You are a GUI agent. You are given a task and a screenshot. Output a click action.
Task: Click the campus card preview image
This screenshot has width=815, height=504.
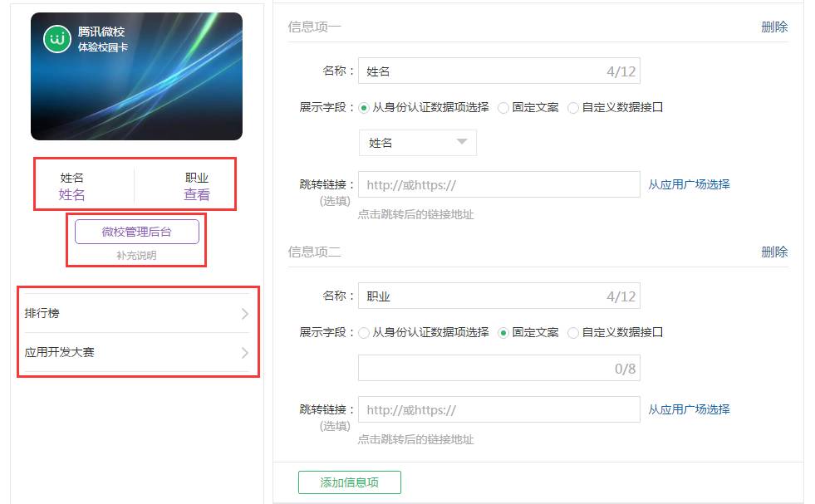tap(137, 76)
